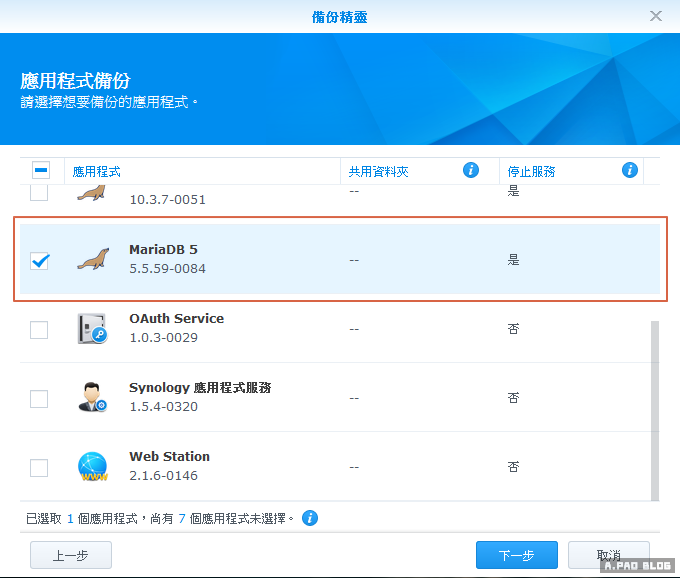
Task: Uncheck the MariaDB 5 checkbox
Action: click(40, 260)
